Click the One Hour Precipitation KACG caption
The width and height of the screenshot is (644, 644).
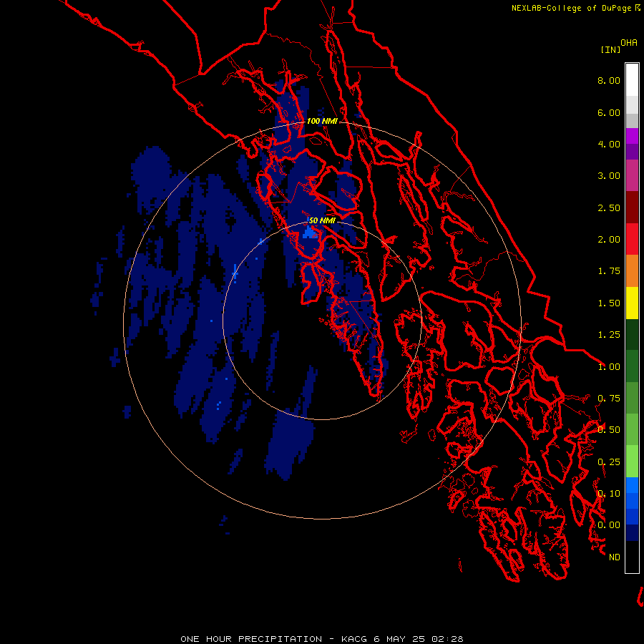point(322,639)
